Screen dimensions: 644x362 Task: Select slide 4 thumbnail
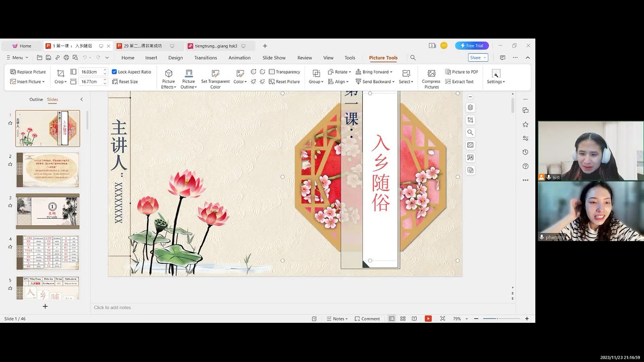coord(48,252)
